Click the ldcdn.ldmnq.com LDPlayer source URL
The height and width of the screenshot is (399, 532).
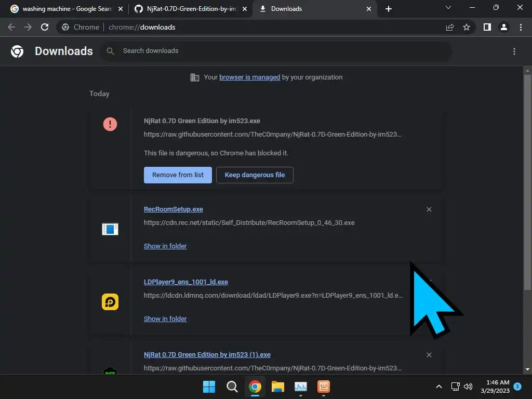tap(273, 295)
